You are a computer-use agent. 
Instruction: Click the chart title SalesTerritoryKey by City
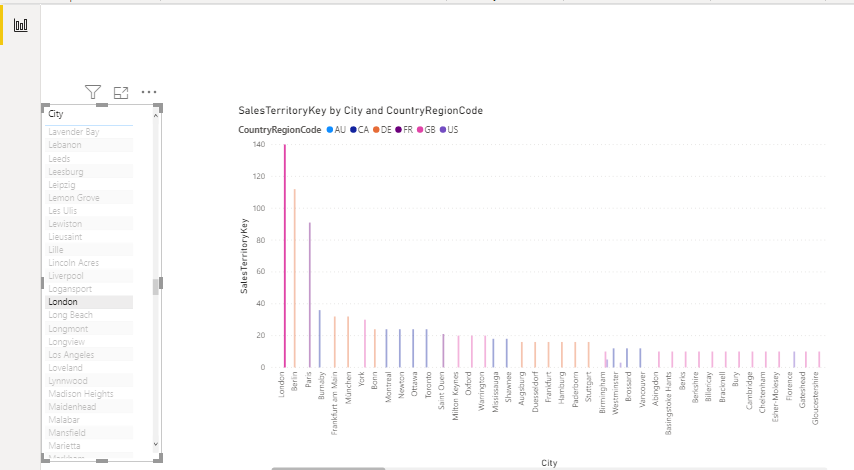point(361,111)
